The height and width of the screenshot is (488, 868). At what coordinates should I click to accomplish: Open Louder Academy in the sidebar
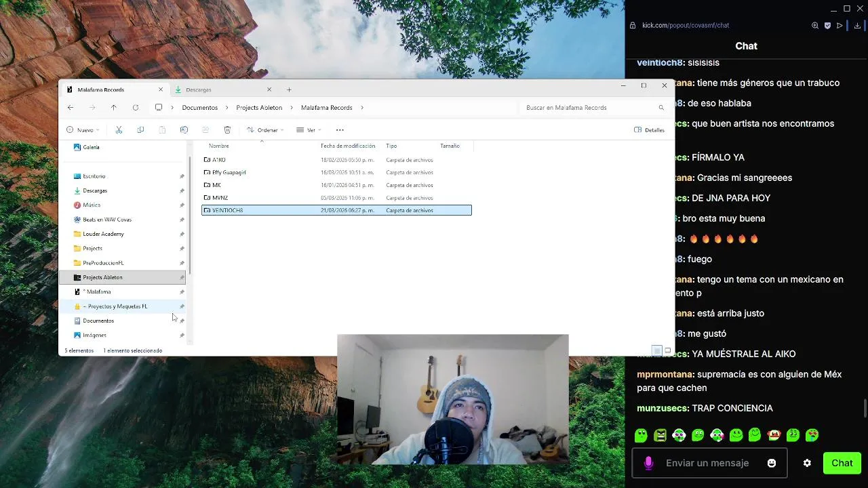[103, 234]
